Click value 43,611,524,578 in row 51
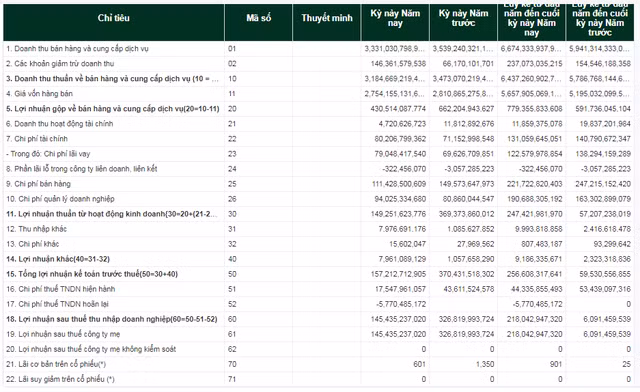The height and width of the screenshot is (392, 640). (x=469, y=289)
